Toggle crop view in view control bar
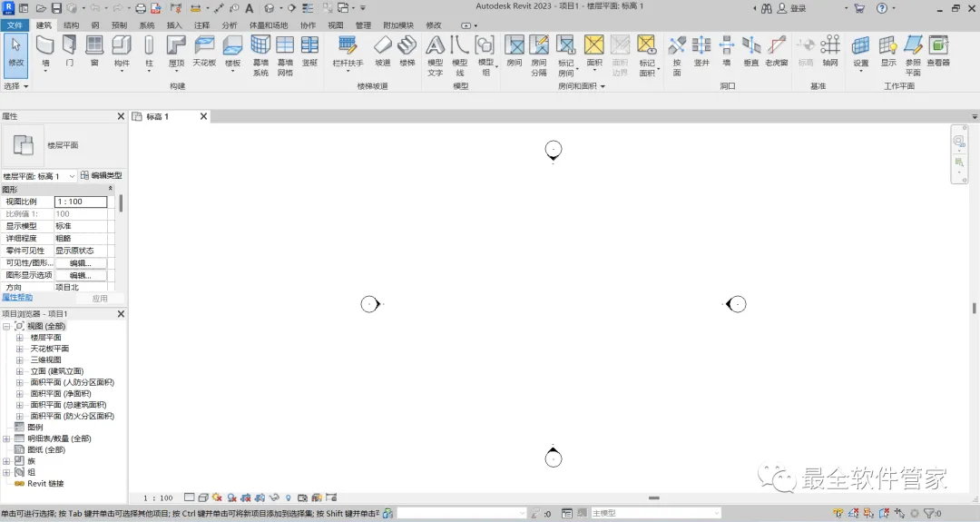Screen dimensions: 980x522 pyautogui.click(x=246, y=497)
